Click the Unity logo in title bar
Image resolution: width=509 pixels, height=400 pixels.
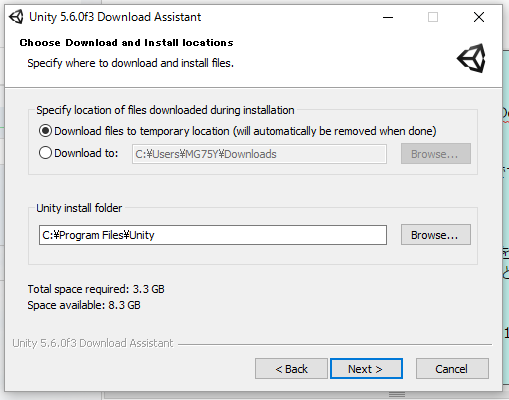pyautogui.click(x=16, y=17)
